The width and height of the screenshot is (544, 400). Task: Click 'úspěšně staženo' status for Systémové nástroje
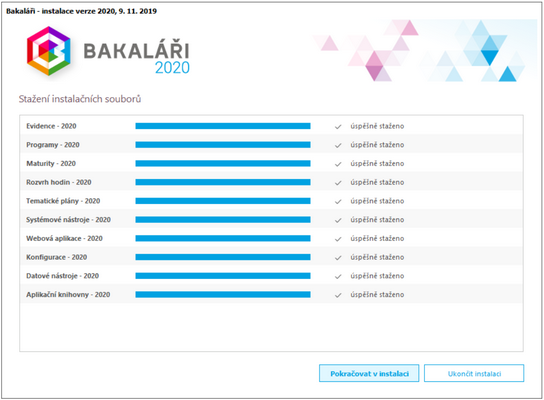pos(377,220)
